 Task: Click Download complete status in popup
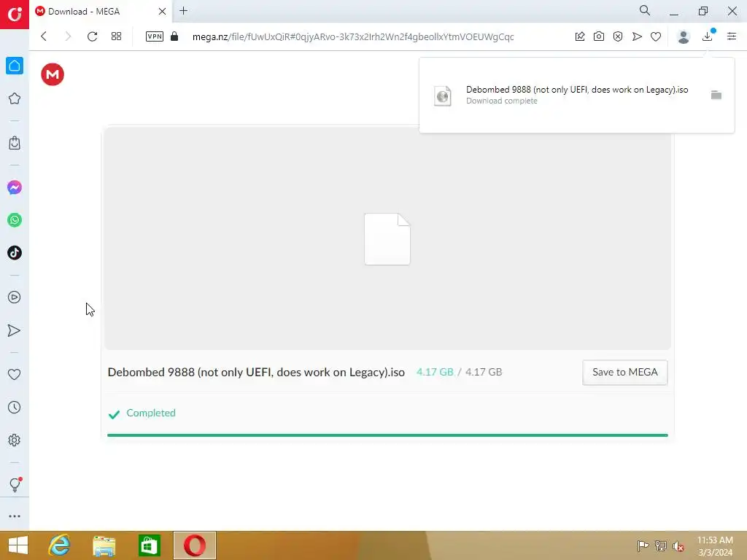[x=502, y=101]
